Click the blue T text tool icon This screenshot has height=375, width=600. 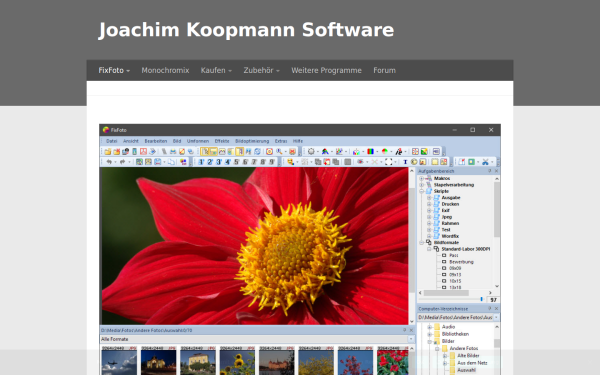click(405, 162)
